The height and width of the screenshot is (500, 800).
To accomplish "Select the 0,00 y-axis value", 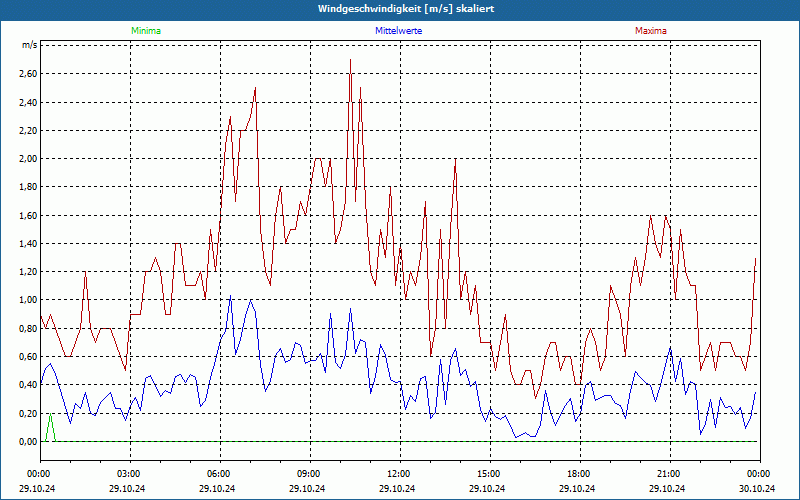I will coord(28,442).
